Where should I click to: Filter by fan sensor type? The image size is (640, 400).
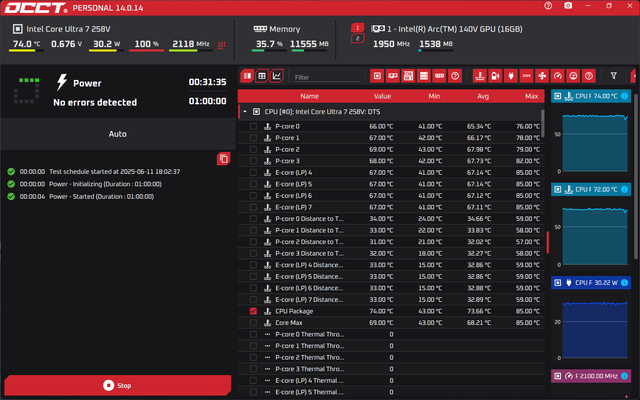tap(542, 76)
